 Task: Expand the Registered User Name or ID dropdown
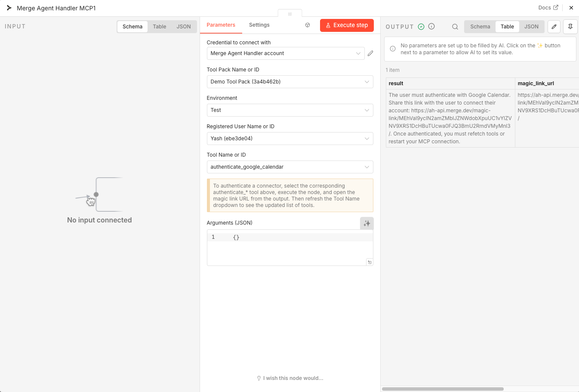pyautogui.click(x=290, y=139)
